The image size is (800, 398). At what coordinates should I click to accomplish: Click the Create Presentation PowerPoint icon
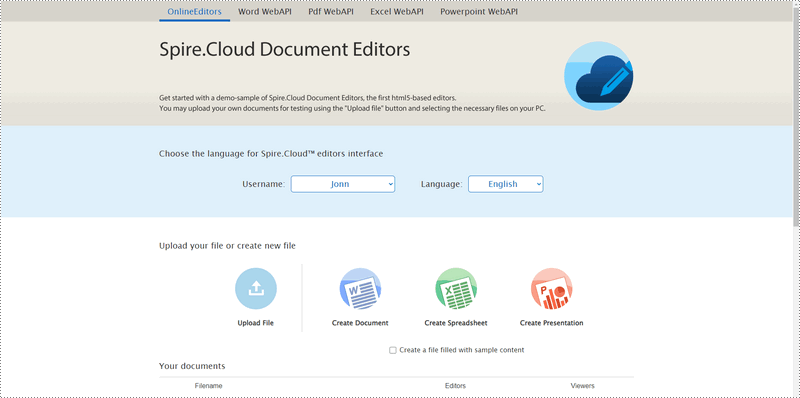552,289
